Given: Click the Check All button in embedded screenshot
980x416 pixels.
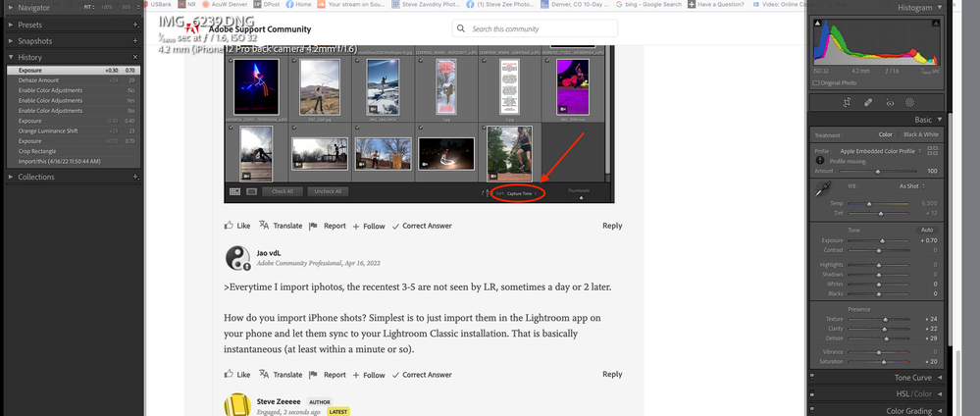Looking at the screenshot, I should click(283, 191).
